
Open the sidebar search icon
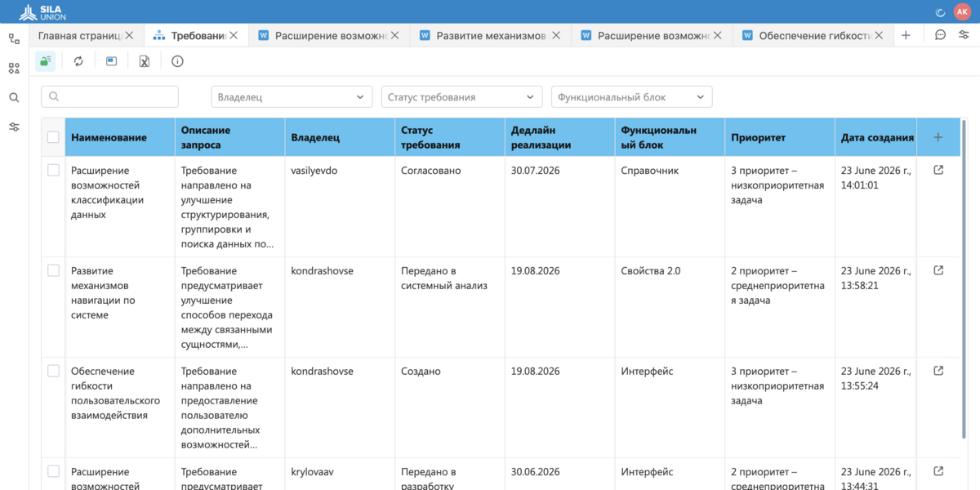[14, 97]
